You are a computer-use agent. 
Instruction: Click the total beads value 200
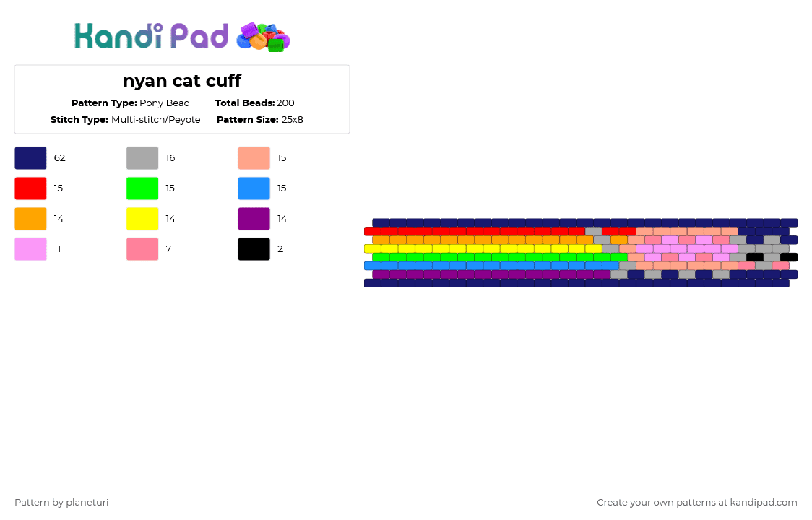tap(285, 103)
